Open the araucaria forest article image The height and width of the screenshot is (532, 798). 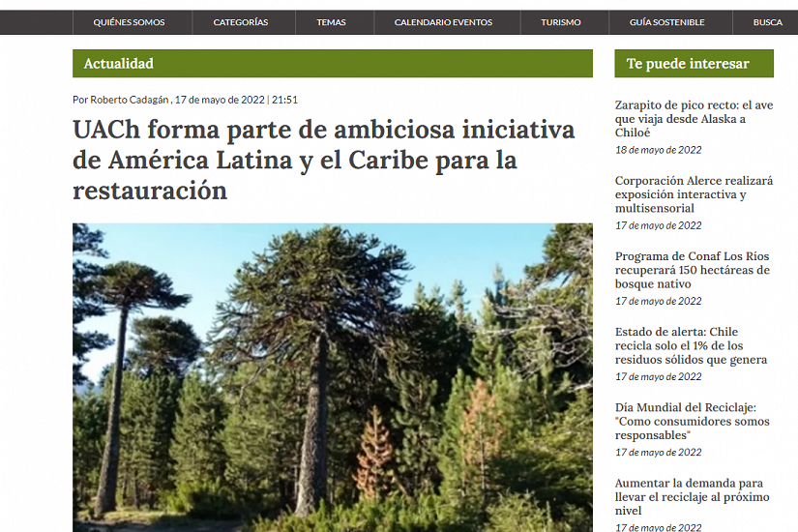tap(333, 378)
